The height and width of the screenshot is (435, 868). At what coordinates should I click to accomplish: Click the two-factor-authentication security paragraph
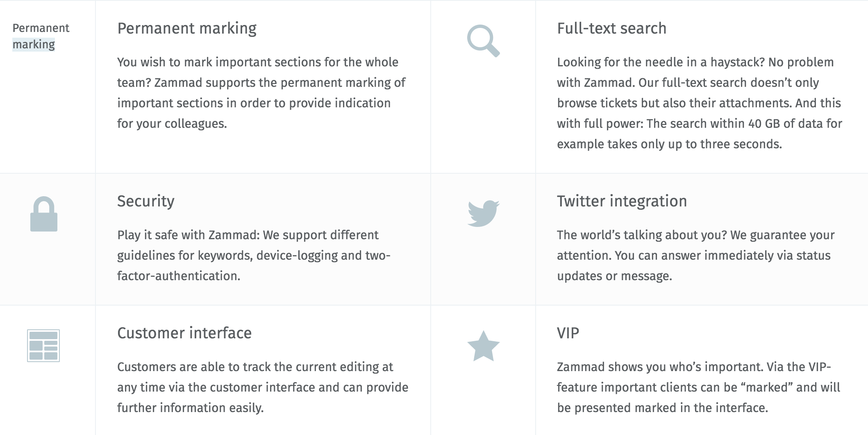tap(254, 255)
